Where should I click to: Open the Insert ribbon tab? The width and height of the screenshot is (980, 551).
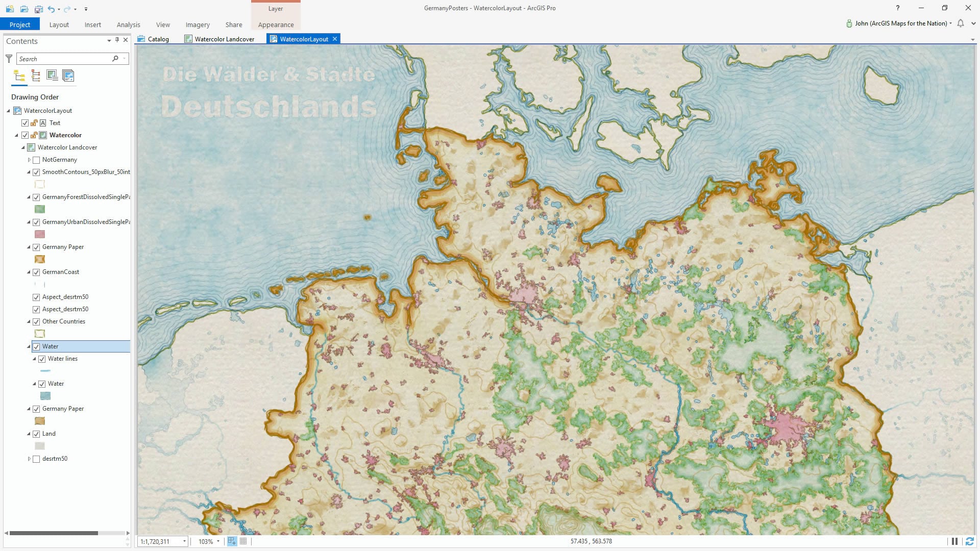pos(92,24)
